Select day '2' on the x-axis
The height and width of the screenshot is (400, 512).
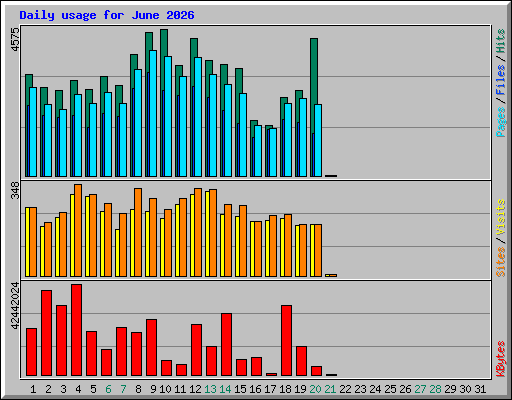pos(48,389)
